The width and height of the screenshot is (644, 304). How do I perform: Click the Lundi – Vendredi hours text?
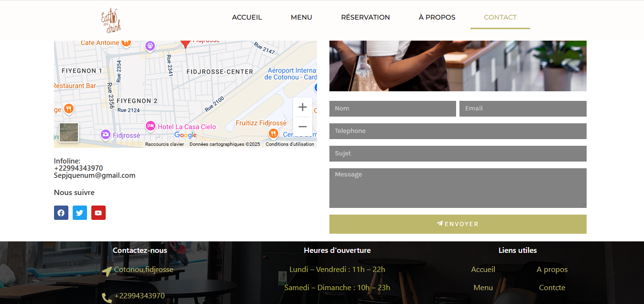click(338, 270)
